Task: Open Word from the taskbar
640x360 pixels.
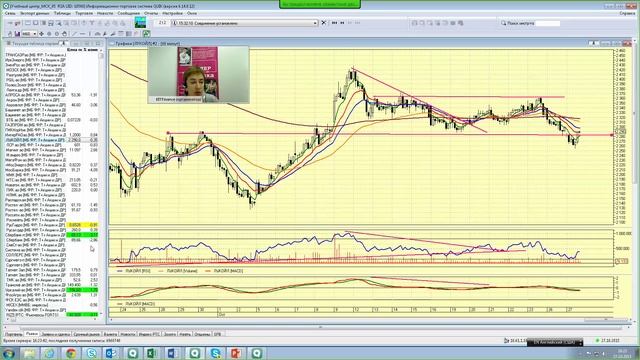Action: point(172,353)
